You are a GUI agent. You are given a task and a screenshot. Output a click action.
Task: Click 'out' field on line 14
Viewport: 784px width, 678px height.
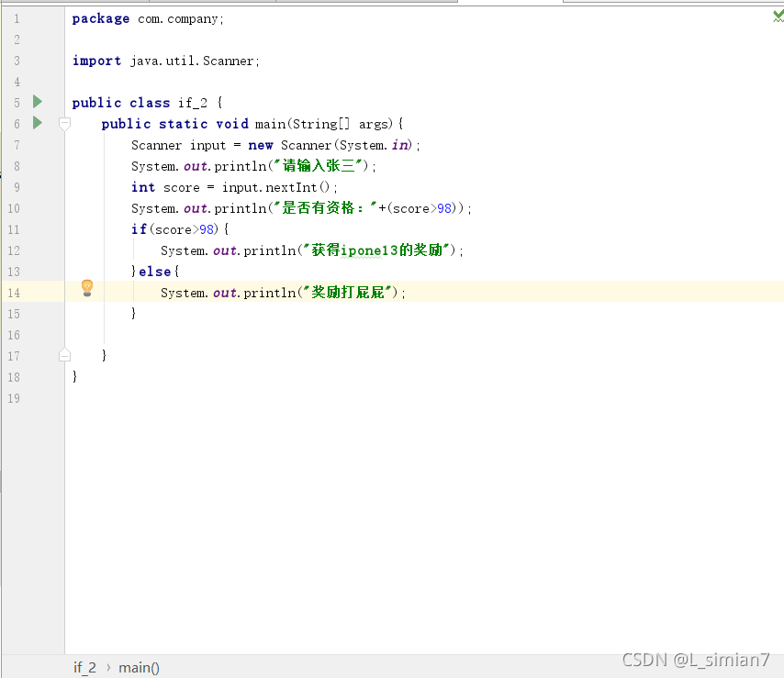[x=225, y=293]
